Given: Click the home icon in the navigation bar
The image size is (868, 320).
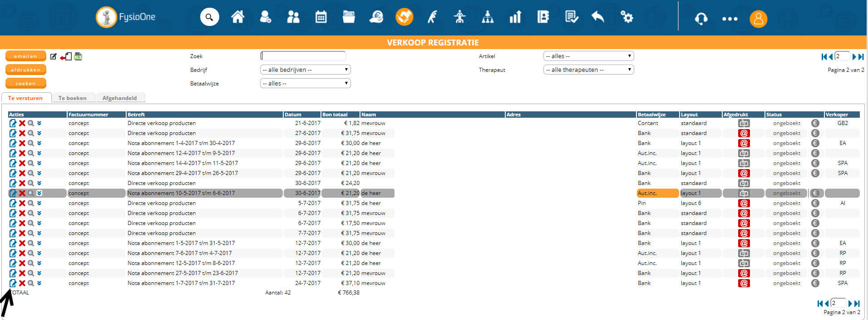Looking at the screenshot, I should (x=237, y=17).
